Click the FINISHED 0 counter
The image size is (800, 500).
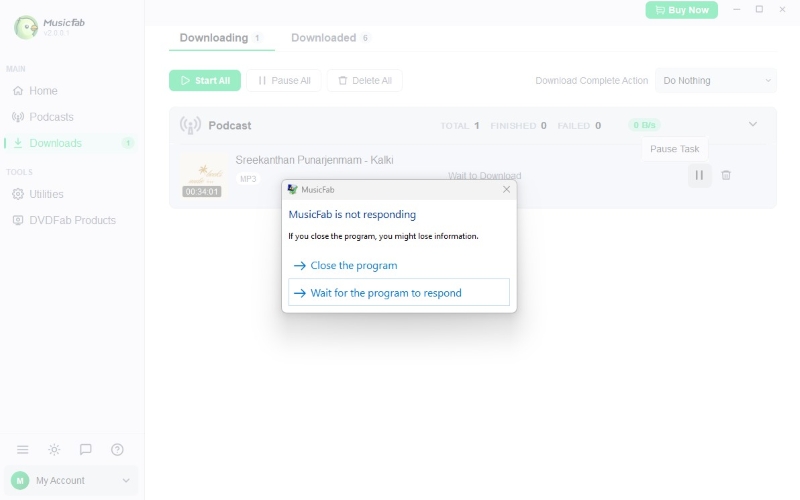tap(518, 126)
